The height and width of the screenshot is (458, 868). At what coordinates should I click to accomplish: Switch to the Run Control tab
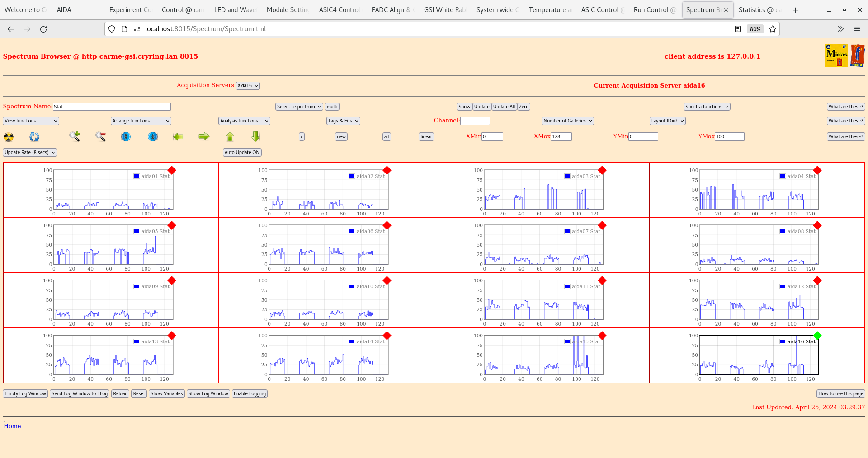[x=654, y=10]
